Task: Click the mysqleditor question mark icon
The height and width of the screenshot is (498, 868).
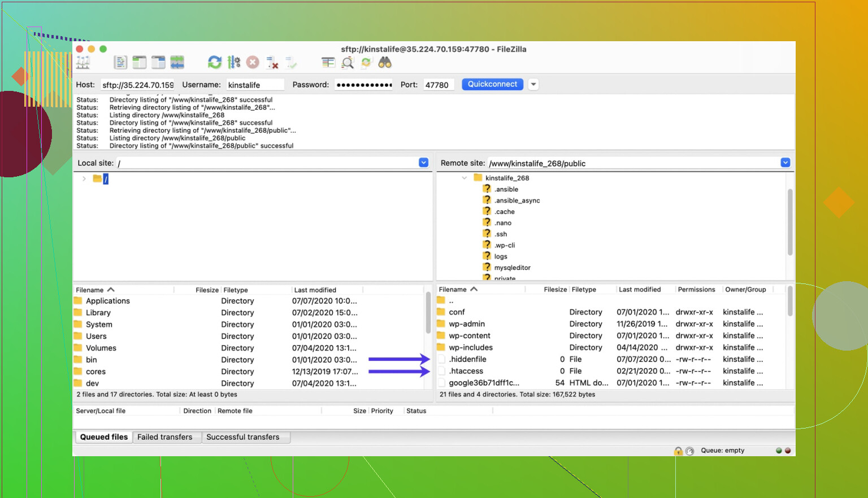Action: tap(487, 267)
